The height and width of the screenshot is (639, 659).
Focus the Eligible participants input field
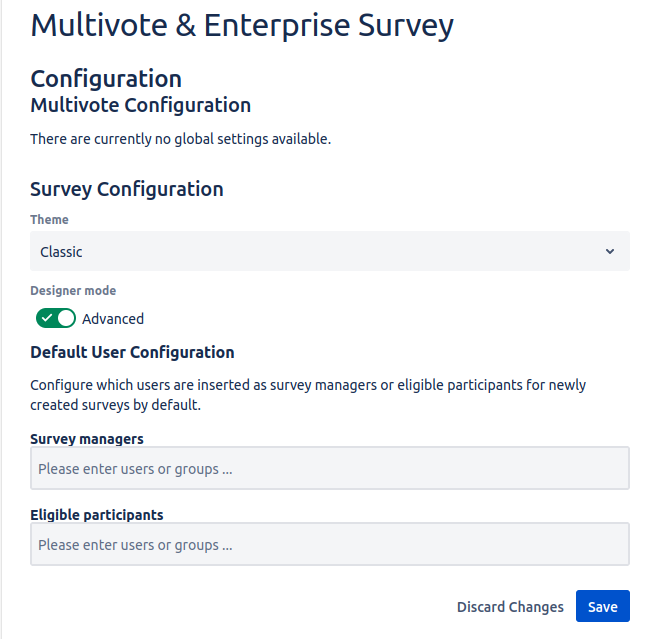click(329, 545)
